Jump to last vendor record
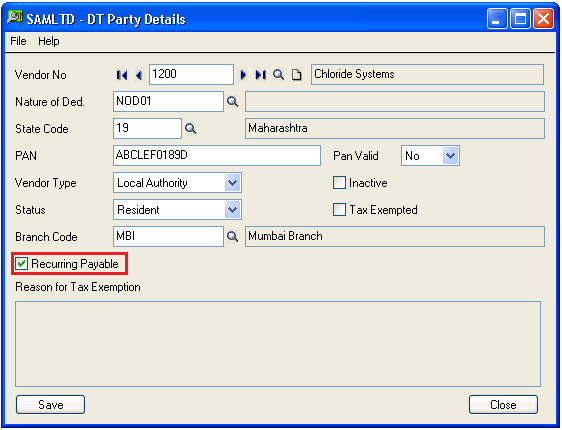Viewport: 562px width, 430px height. pyautogui.click(x=261, y=75)
